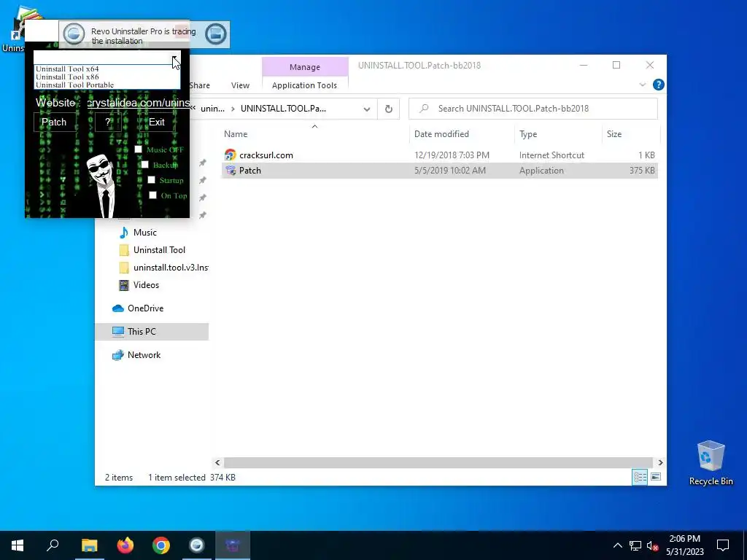Select Uninstall Tool x86 from the list
The height and width of the screenshot is (560, 747).
tap(67, 77)
